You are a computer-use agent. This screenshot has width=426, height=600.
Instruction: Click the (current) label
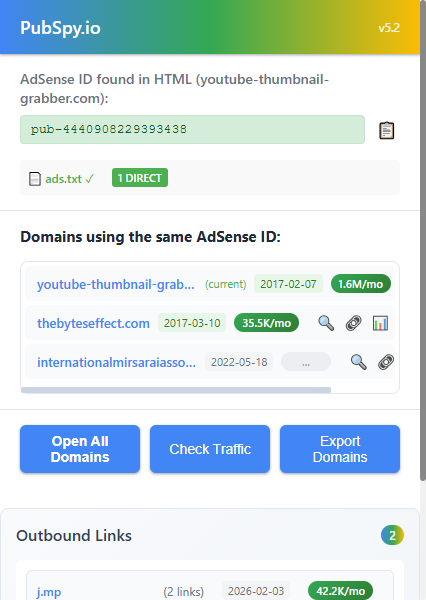(x=225, y=284)
